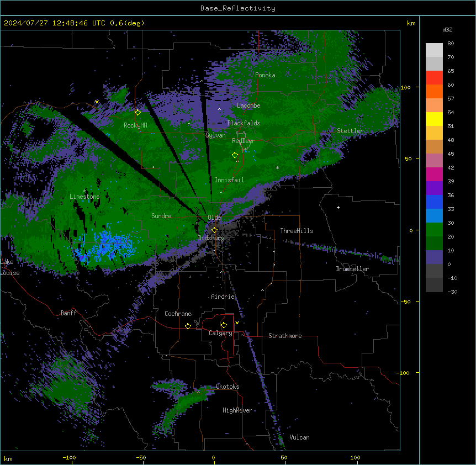The height and width of the screenshot is (465, 476).
Task: Click the Limestone label
Action: (x=84, y=197)
